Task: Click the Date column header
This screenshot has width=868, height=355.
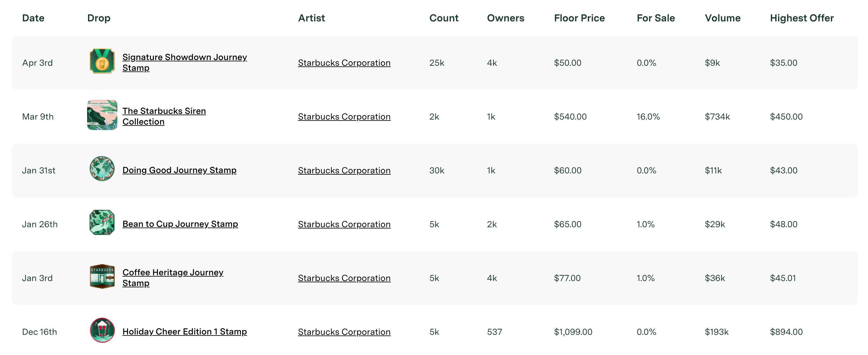Action: click(33, 18)
